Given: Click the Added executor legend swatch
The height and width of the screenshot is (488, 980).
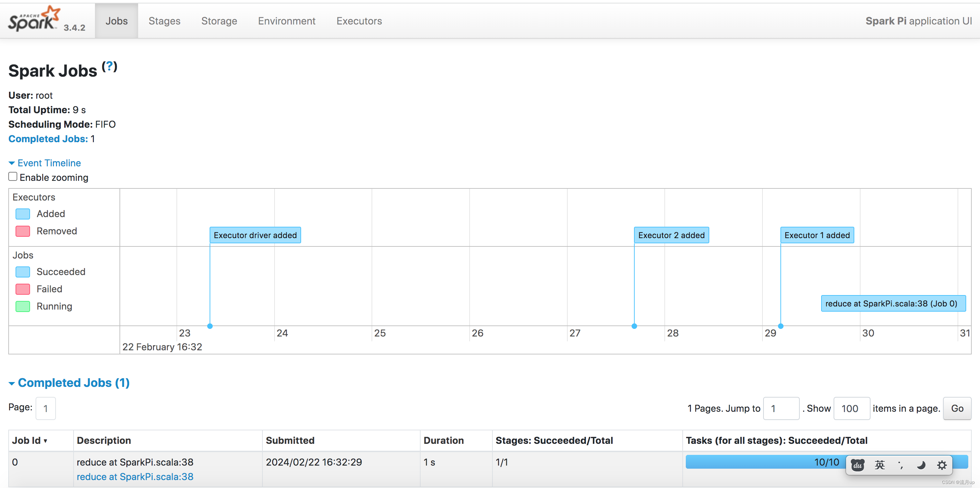Looking at the screenshot, I should pos(23,214).
